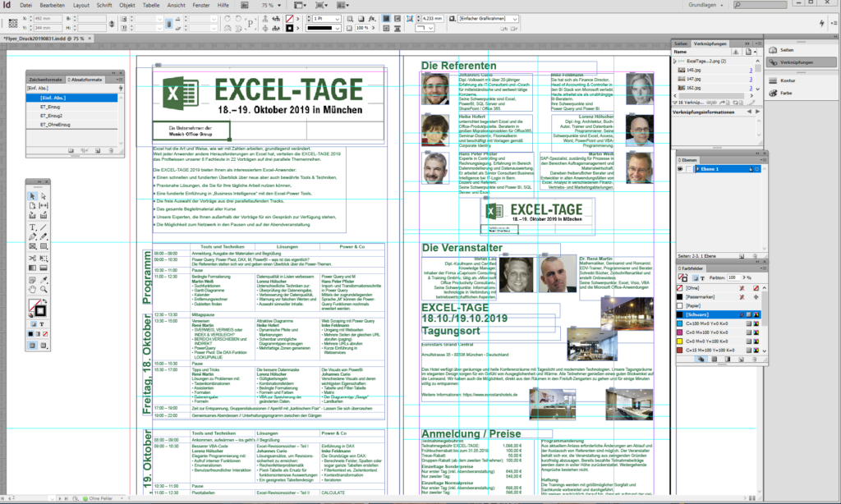Click the Line tool
841x504 pixels.
pos(43,227)
